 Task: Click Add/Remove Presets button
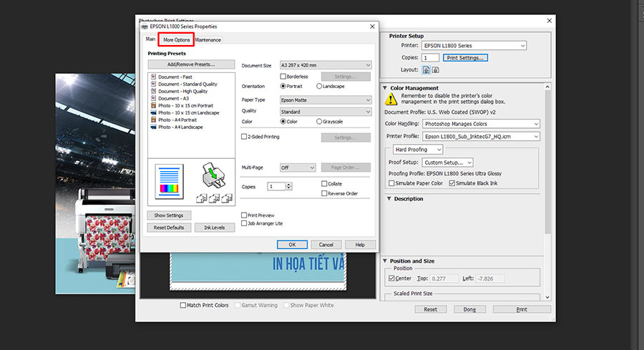(x=191, y=64)
